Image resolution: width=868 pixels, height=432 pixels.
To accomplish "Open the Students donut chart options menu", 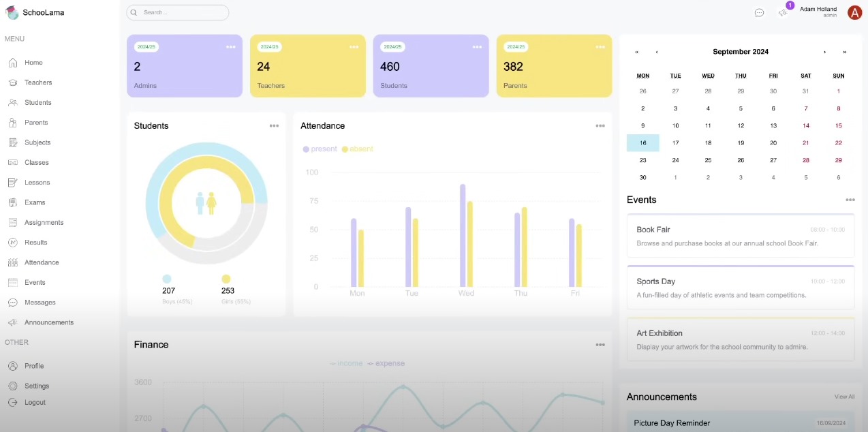I will (274, 126).
